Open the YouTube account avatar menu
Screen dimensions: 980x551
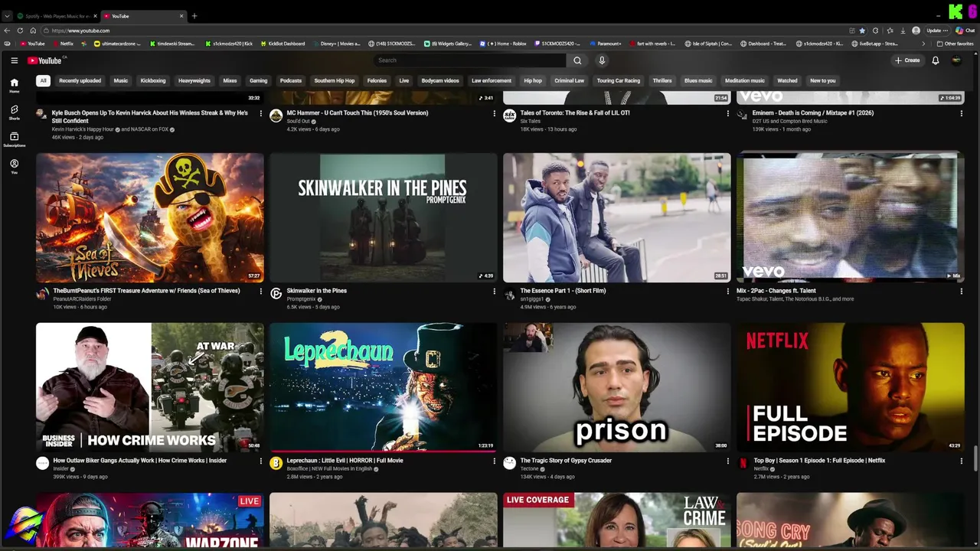click(x=955, y=60)
